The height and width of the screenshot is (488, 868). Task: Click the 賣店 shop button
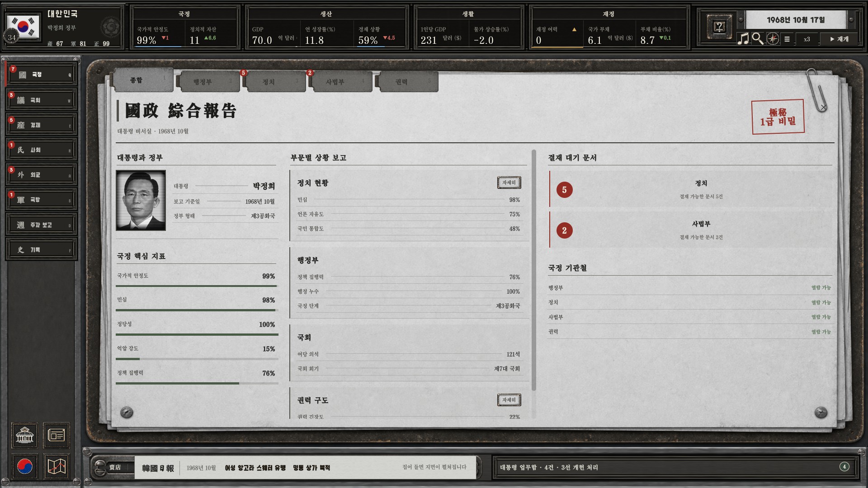click(x=115, y=467)
